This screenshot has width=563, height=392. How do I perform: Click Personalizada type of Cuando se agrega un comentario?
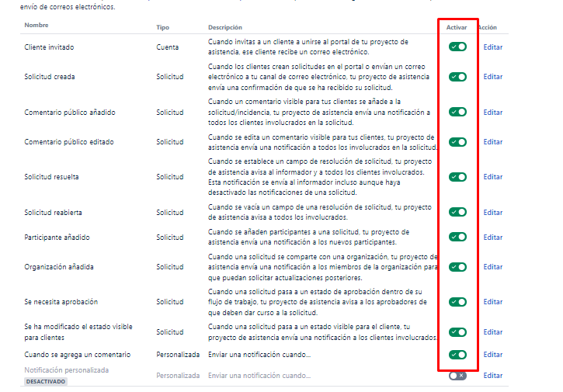(x=178, y=354)
